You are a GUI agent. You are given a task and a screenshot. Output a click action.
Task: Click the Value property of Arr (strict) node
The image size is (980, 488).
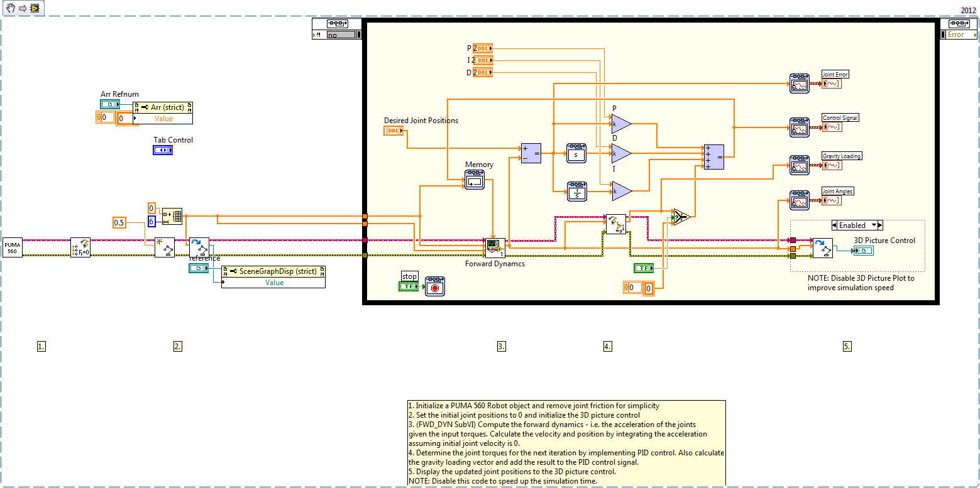pyautogui.click(x=163, y=119)
